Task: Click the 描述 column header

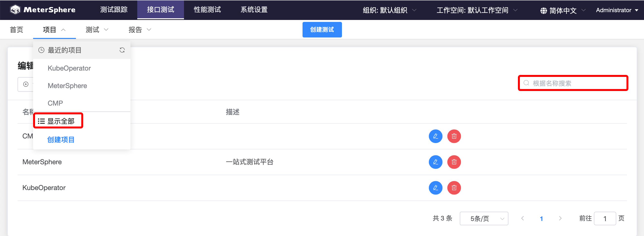Action: tap(232, 112)
